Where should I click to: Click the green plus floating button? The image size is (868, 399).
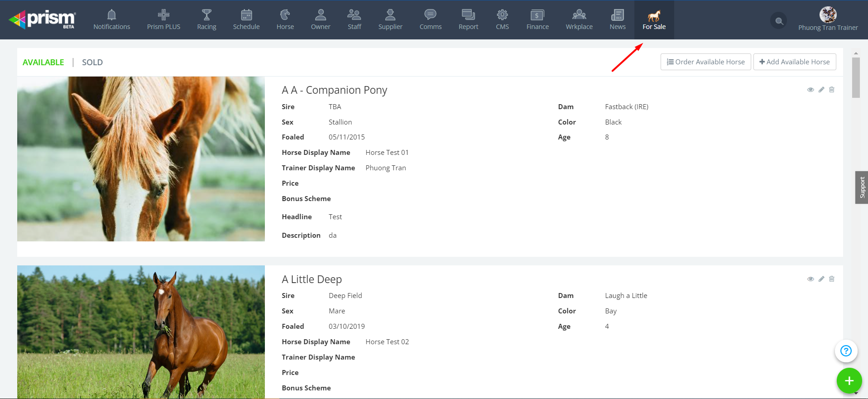tap(849, 381)
